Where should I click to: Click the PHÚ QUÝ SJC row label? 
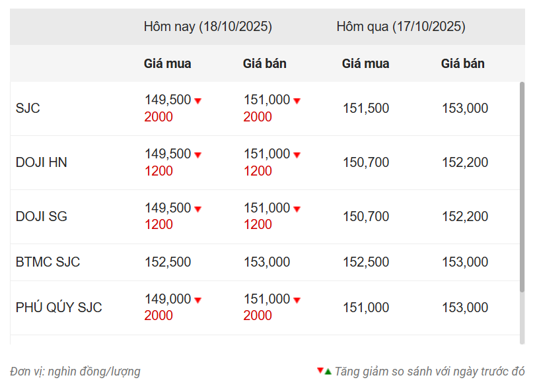(59, 308)
